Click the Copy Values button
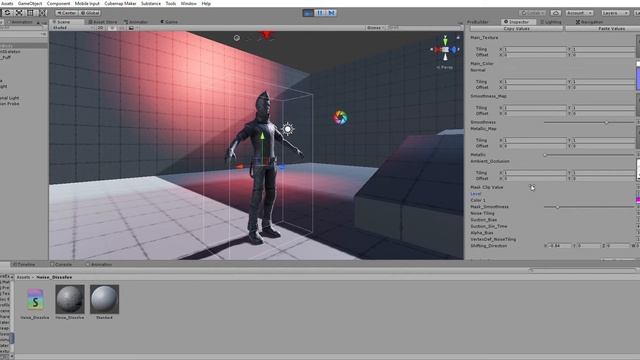Image resolution: width=640 pixels, height=360 pixels. click(x=516, y=29)
